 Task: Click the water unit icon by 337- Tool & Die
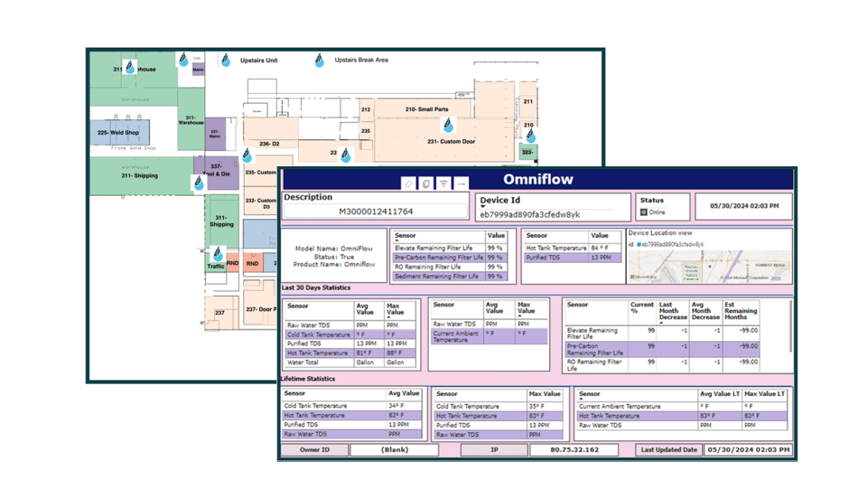click(199, 183)
